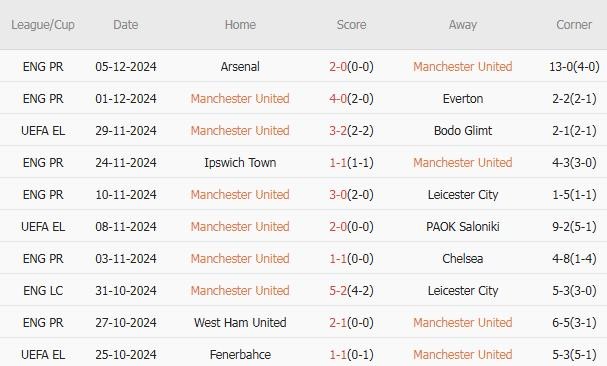Click the 05-12-2024 date cell
607x366 pixels.
126,67
